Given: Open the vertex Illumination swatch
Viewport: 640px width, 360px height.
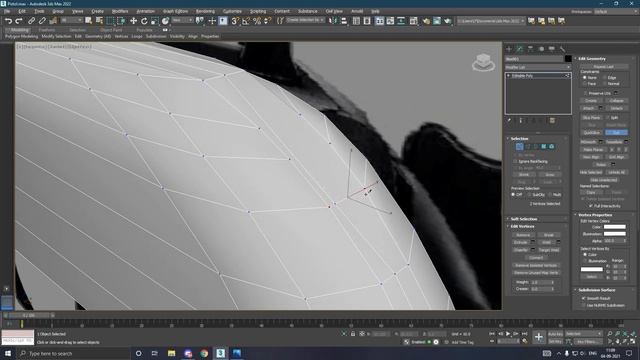Looking at the screenshot, I should tap(615, 234).
